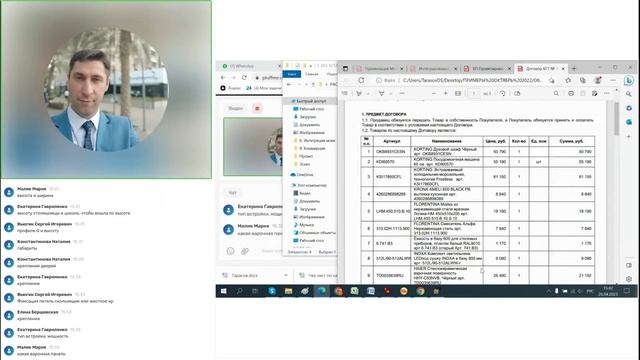Click the page number field in the PDF toolbar

473,93
